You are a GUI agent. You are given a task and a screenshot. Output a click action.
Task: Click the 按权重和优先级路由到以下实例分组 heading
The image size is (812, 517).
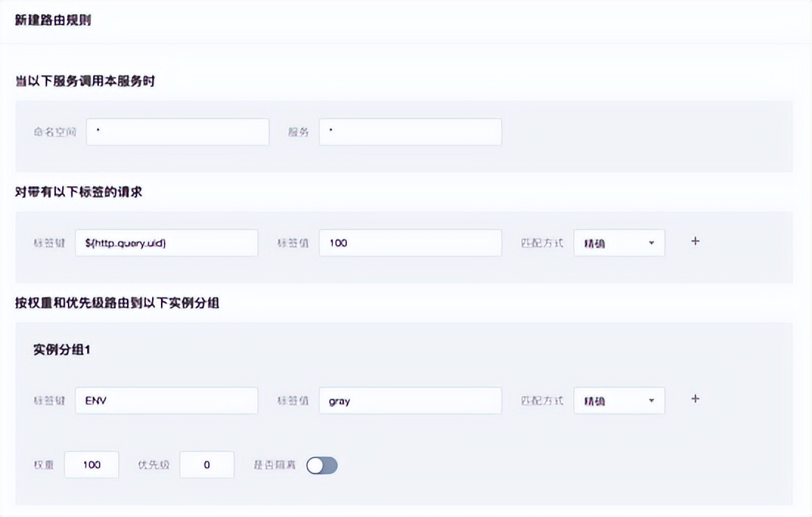coord(117,303)
